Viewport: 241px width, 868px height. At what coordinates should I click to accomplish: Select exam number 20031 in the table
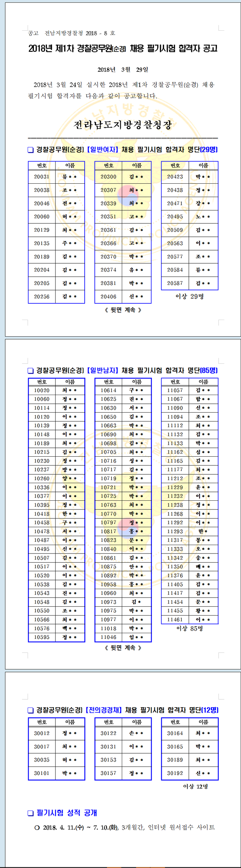click(42, 177)
